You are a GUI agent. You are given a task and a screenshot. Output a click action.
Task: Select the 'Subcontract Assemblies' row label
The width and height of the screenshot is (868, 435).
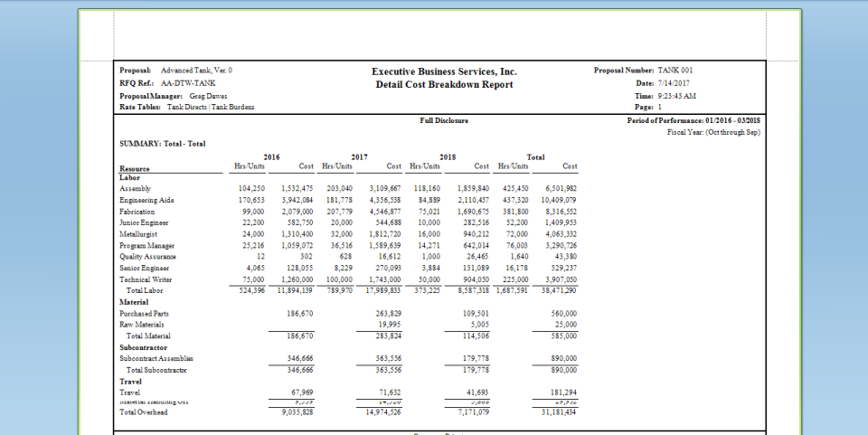coord(156,359)
